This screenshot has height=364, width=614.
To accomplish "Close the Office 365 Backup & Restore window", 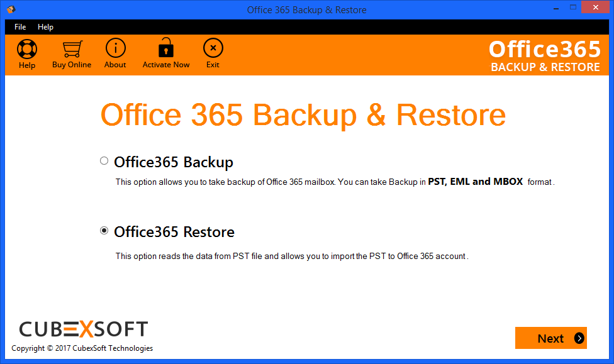I will [x=596, y=8].
